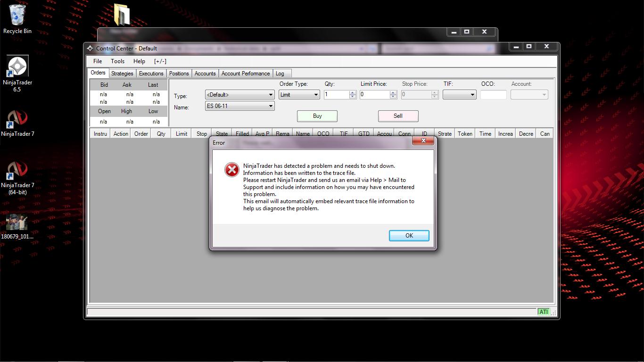Screen dimensions: 644x362
Task: Sort by the Action column header
Action: (x=121, y=133)
